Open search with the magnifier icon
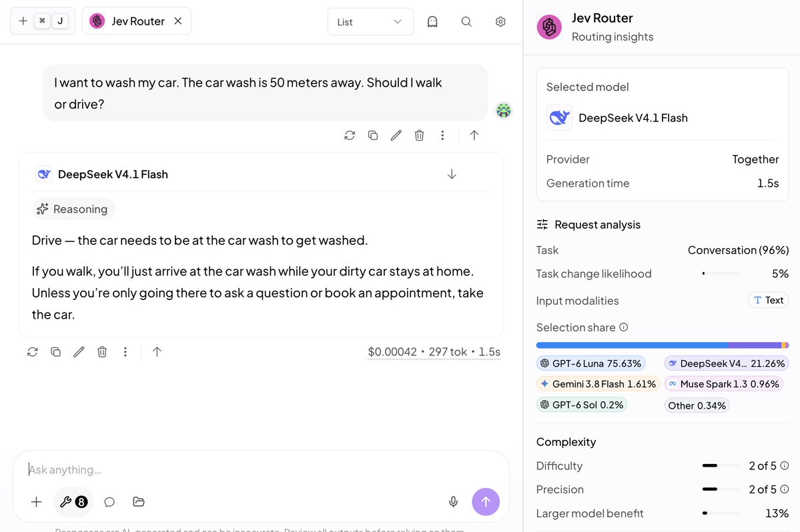 (x=466, y=21)
